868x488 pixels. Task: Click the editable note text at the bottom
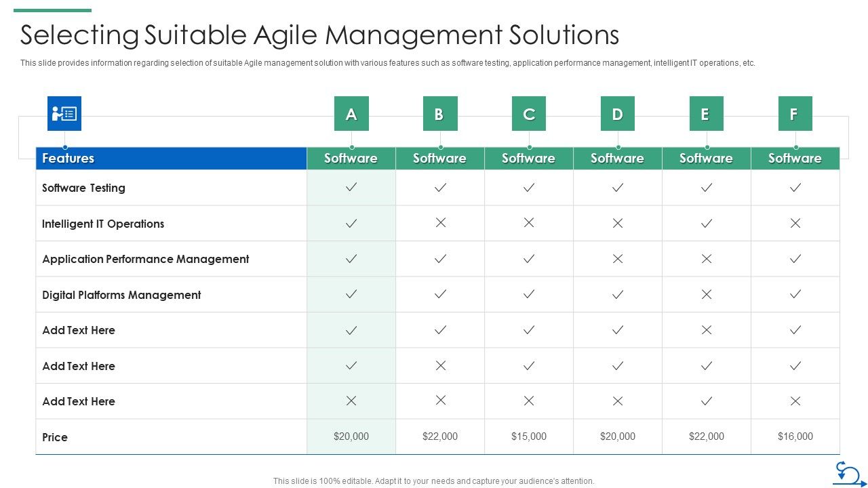[433, 481]
